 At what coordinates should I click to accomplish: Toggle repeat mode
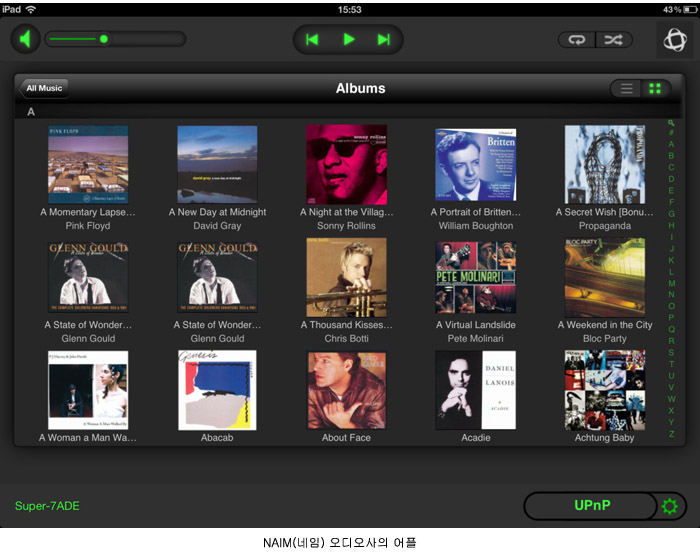coord(576,40)
